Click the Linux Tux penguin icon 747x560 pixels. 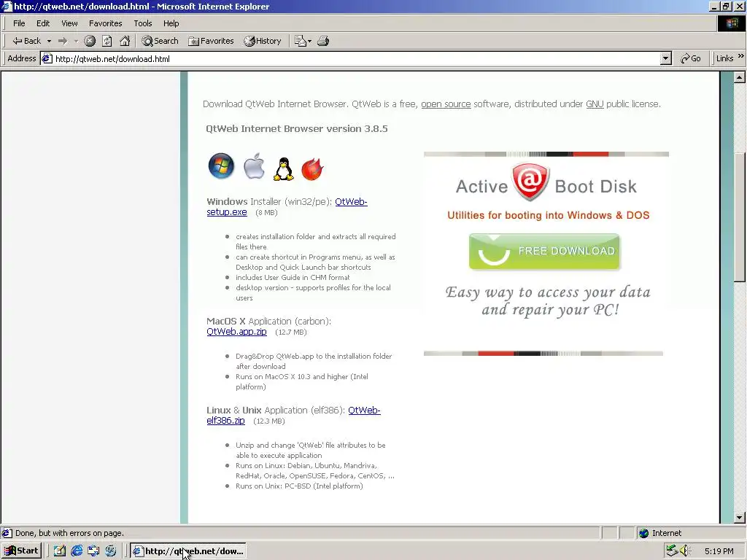coord(284,168)
